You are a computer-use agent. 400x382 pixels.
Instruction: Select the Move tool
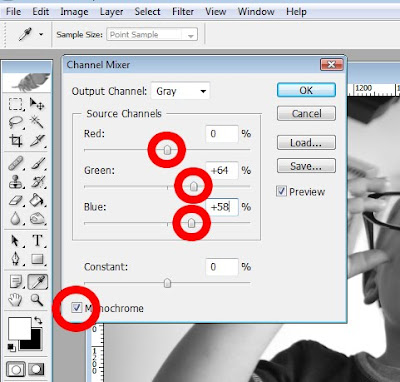coord(37,104)
